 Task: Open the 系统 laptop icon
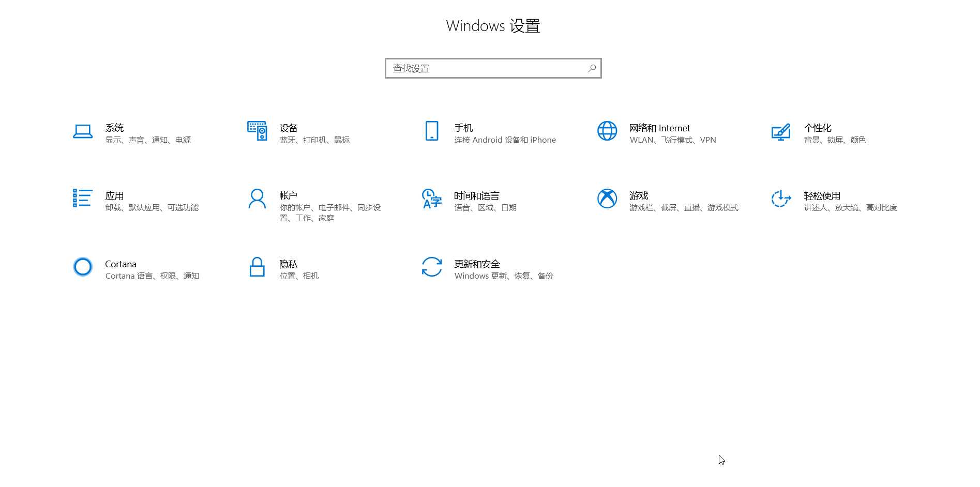point(83,131)
